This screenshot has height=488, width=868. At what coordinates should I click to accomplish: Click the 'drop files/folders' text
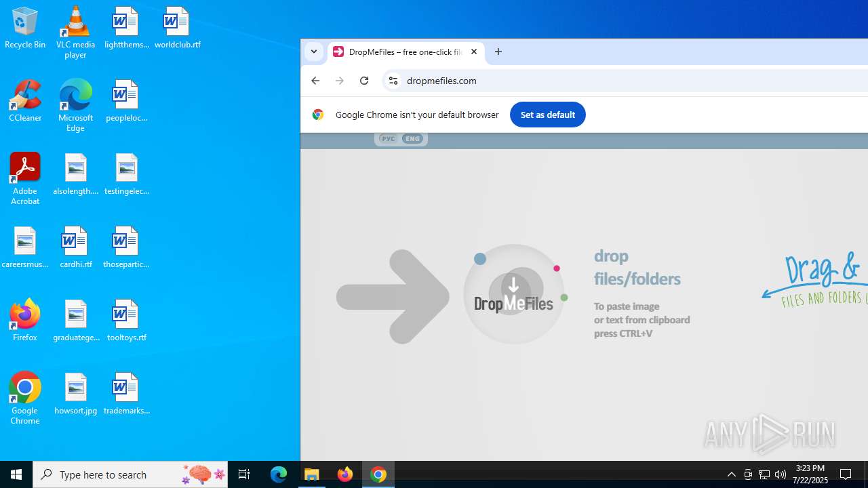[637, 267]
